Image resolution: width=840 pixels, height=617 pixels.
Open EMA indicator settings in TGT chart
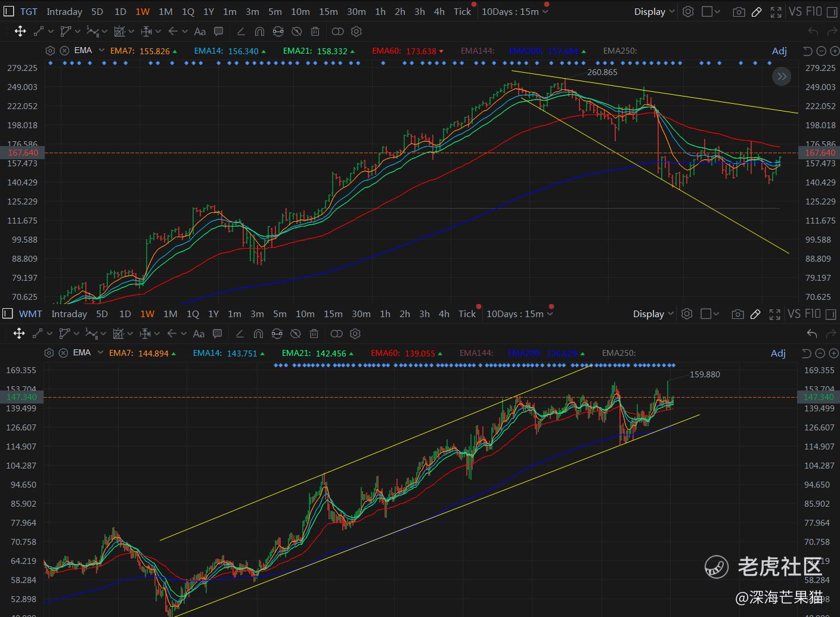(50, 51)
